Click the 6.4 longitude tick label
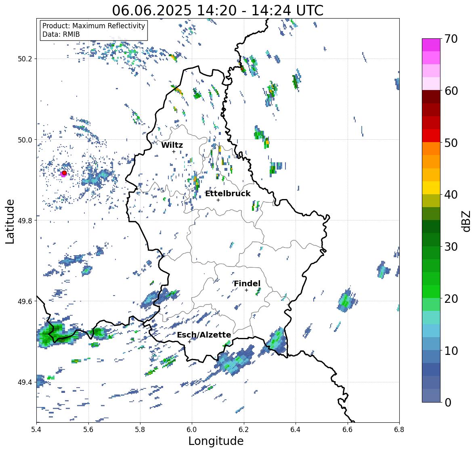Image resolution: width=476 pixels, height=451 pixels. pos(296,430)
